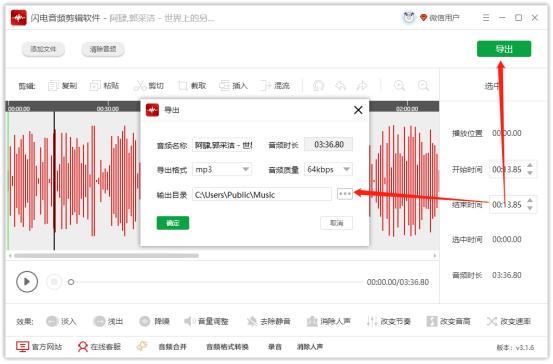Click the 音频名称 name input field
Screen dimensions: 553x364
point(223,145)
